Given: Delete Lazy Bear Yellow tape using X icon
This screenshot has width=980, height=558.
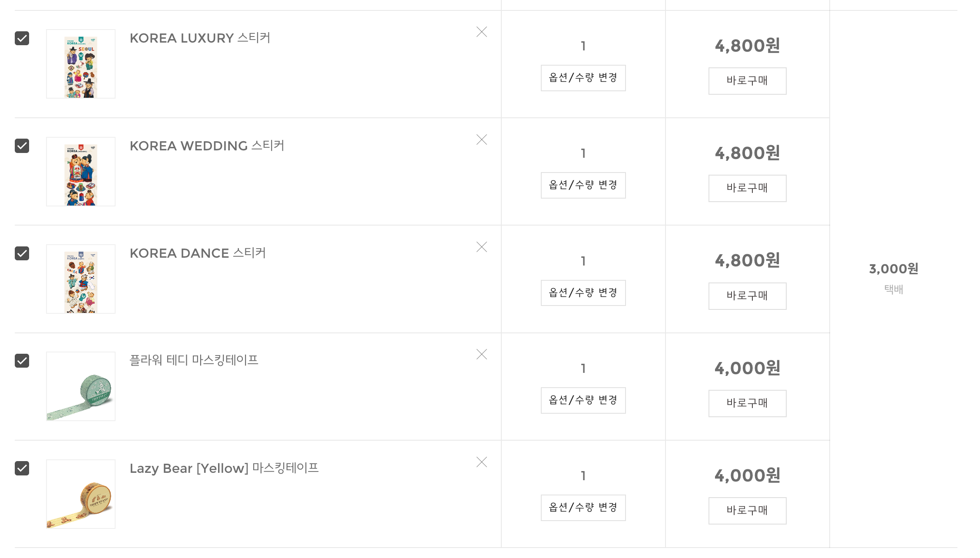Looking at the screenshot, I should coord(481,462).
